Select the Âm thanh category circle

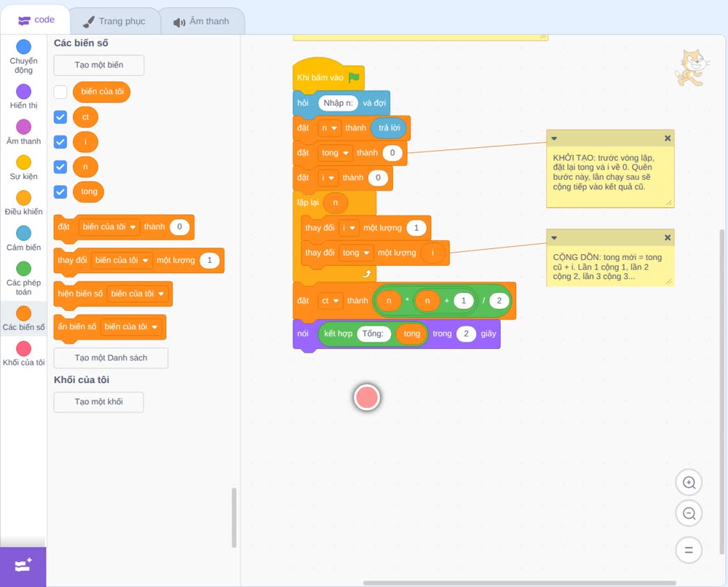23,127
